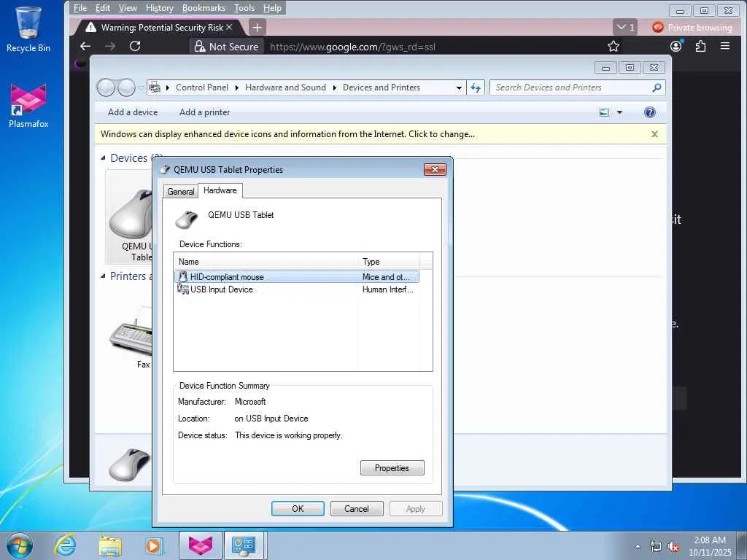Open the Edit menu
The width and height of the screenshot is (747, 560).
tap(102, 8)
